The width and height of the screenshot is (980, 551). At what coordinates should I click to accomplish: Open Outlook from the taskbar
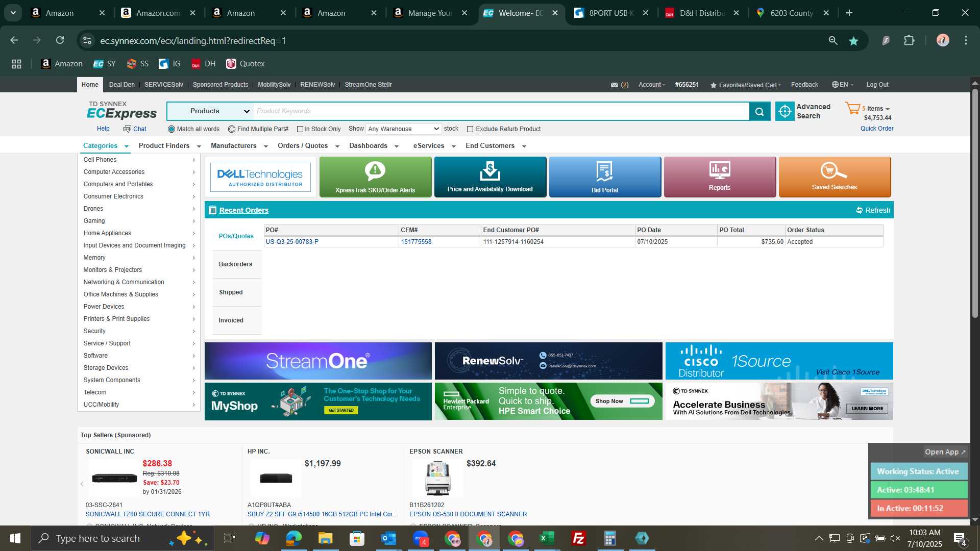388,538
